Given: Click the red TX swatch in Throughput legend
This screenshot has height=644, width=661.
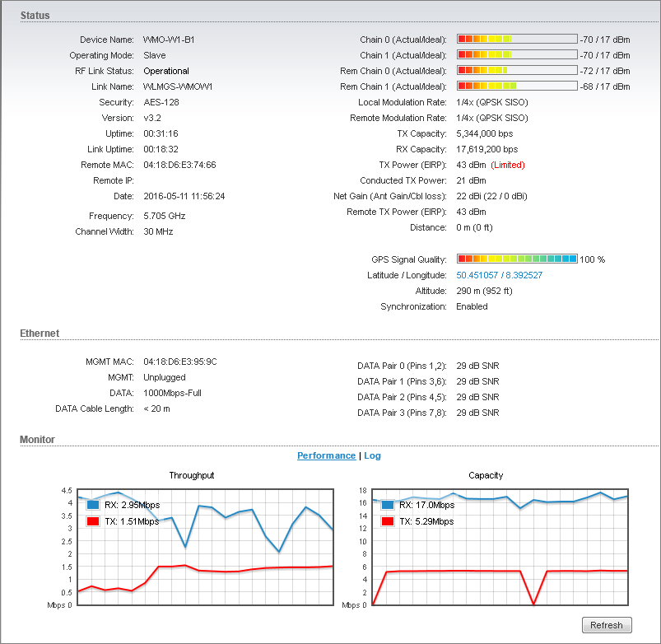Looking at the screenshot, I should point(93,521).
